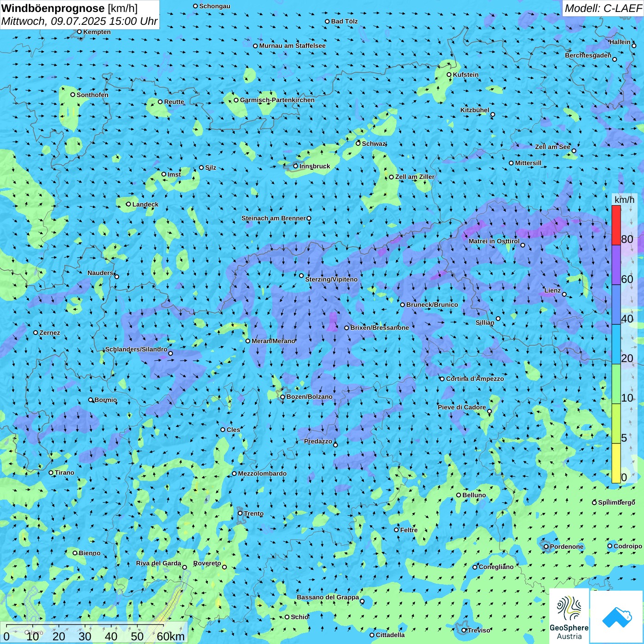Image resolution: width=644 pixels, height=644 pixels.
Task: Click the 'Zell am Ziller' label
Action: (414, 177)
